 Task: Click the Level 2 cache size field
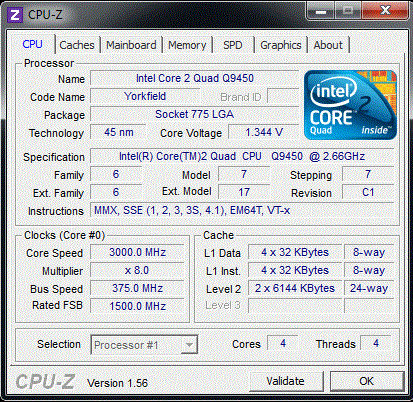[295, 288]
